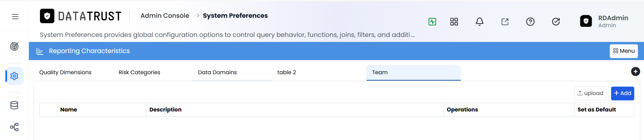Select the settings gear sidebar icon
644x140 pixels.
pos(14,76)
